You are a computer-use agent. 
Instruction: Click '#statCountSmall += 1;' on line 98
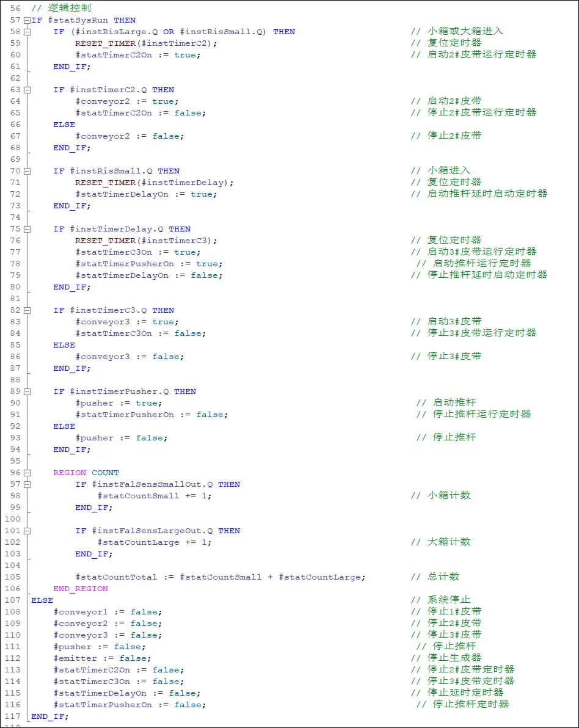154,497
